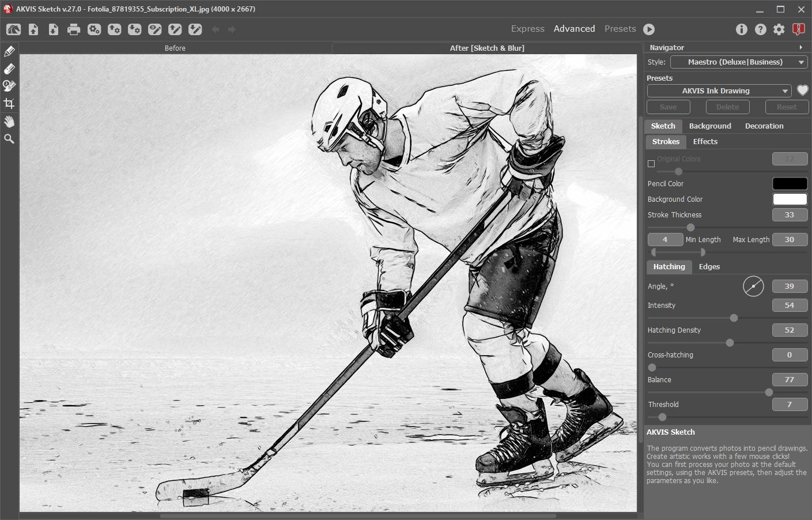This screenshot has height=520, width=812.
Task: Open the AKVIS Ink Drawing presets dropdown
Action: point(719,91)
